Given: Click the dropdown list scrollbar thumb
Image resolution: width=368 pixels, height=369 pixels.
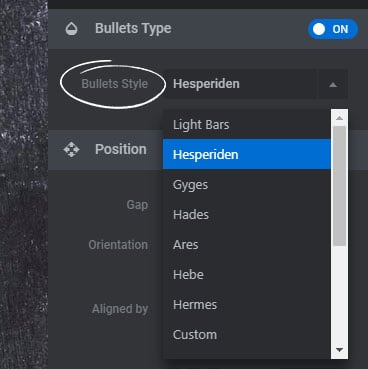Looking at the screenshot, I should click(339, 186).
